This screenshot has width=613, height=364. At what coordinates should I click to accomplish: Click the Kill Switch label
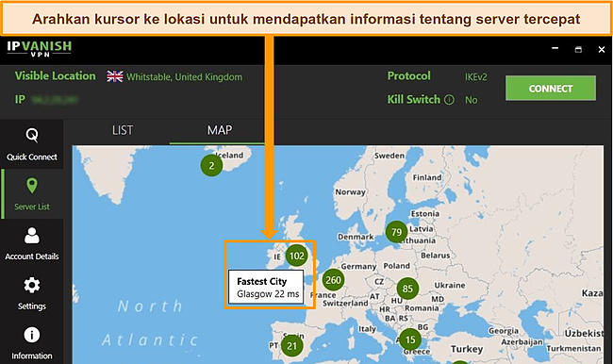(414, 100)
